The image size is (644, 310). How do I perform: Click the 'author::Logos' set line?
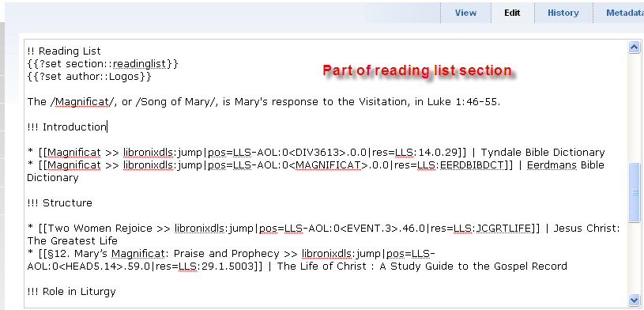point(89,77)
